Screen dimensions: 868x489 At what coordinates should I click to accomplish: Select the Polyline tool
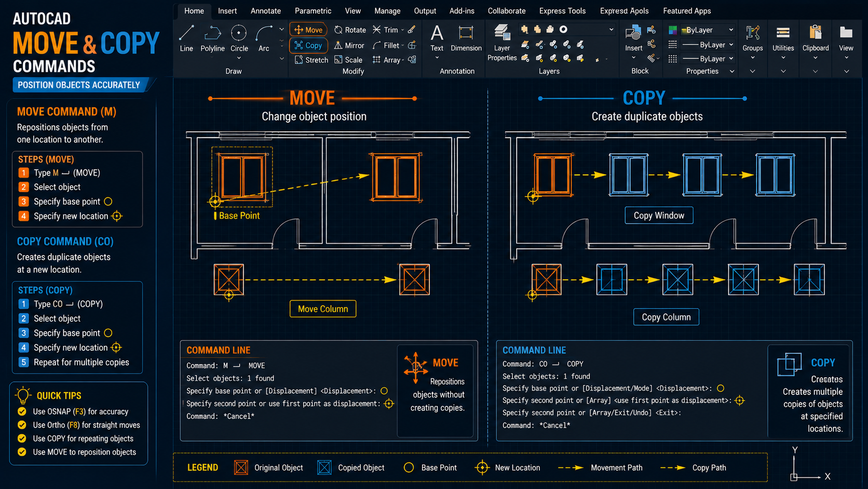pyautogui.click(x=212, y=38)
